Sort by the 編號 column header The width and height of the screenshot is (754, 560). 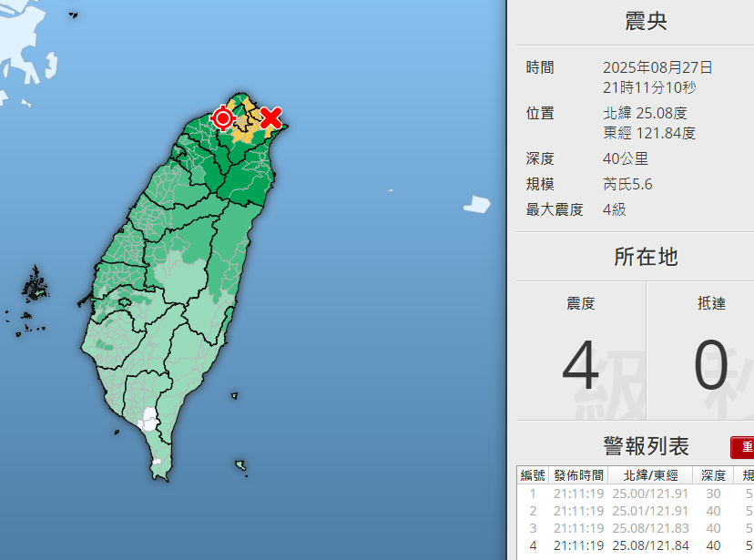coord(533,475)
